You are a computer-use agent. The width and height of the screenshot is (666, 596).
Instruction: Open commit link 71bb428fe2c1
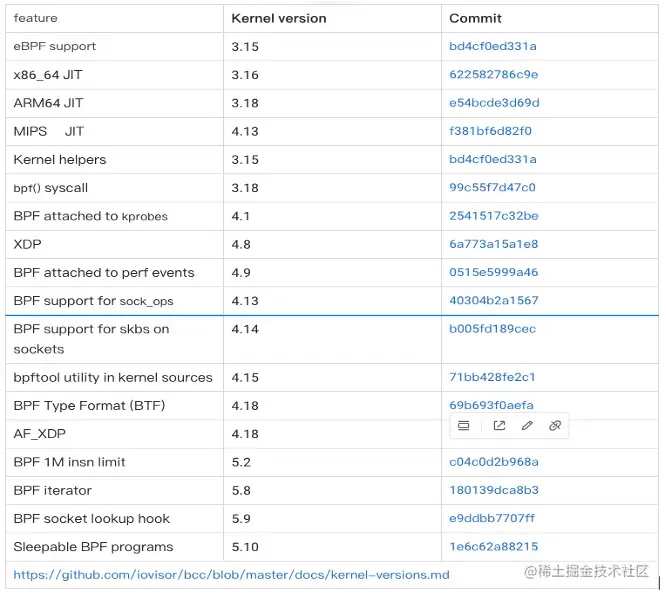pyautogui.click(x=492, y=377)
